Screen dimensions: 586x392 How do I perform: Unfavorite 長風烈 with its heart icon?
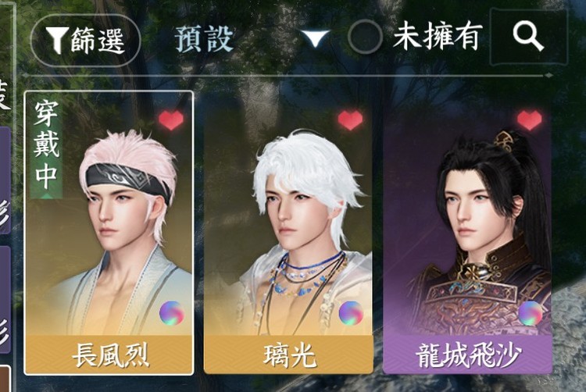[x=171, y=119]
